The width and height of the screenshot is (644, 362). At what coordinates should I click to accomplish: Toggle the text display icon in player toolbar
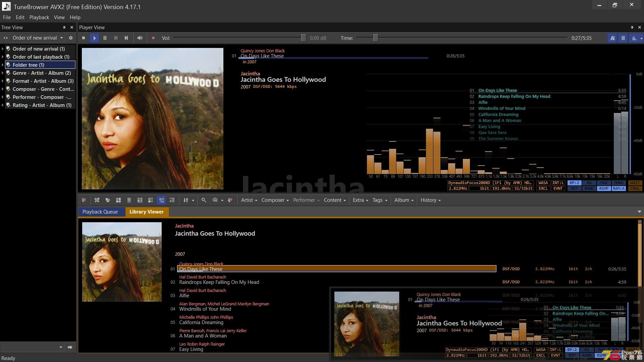pos(612,38)
